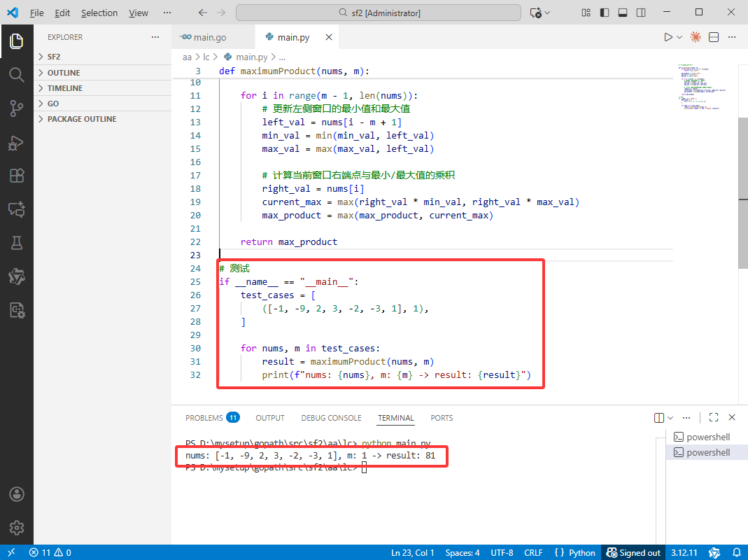This screenshot has width=748, height=560.
Task: Select the second powershell terminal
Action: click(x=707, y=453)
